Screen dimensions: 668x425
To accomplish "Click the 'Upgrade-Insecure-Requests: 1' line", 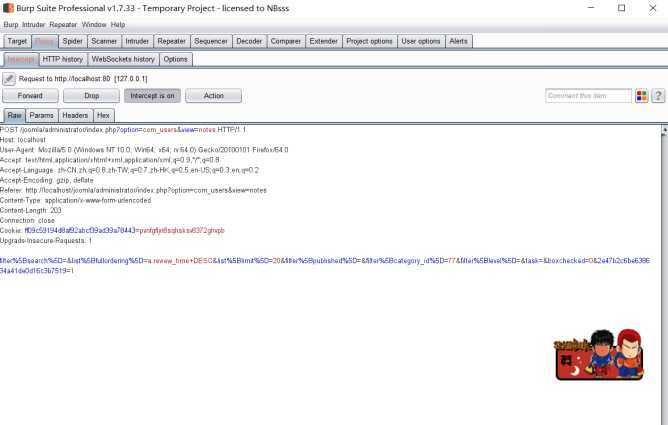I will 46,241.
